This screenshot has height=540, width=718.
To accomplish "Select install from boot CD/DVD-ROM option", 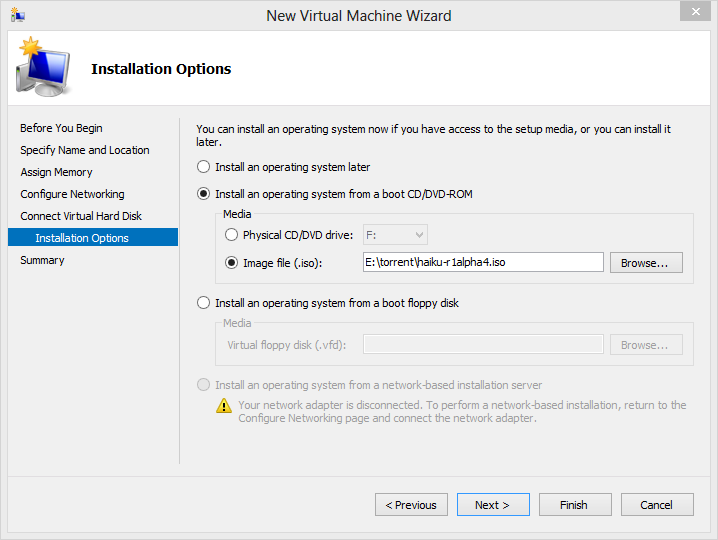I will point(204,194).
